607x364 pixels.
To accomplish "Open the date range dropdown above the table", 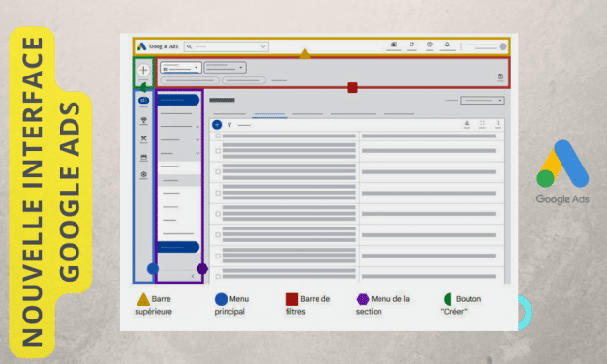I will point(482,101).
